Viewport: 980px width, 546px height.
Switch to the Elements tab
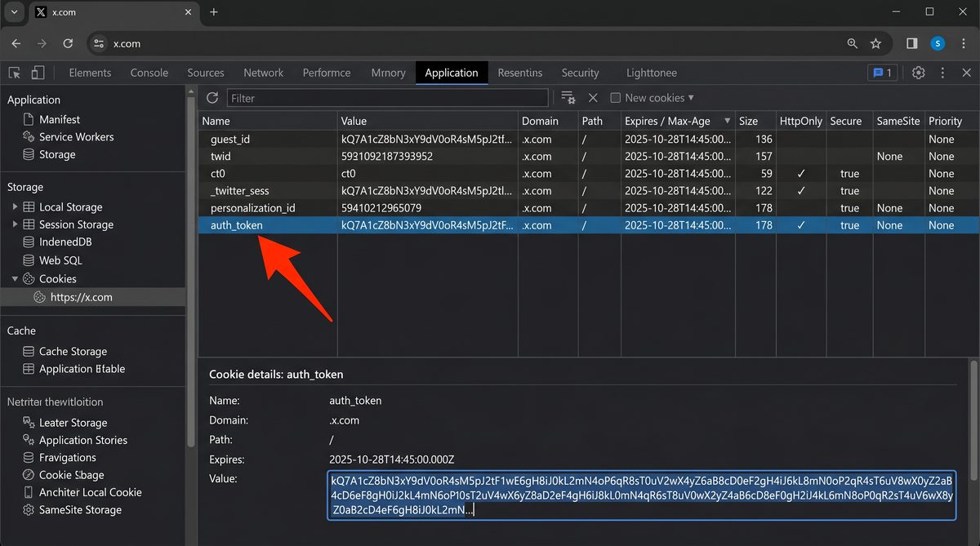[90, 73]
